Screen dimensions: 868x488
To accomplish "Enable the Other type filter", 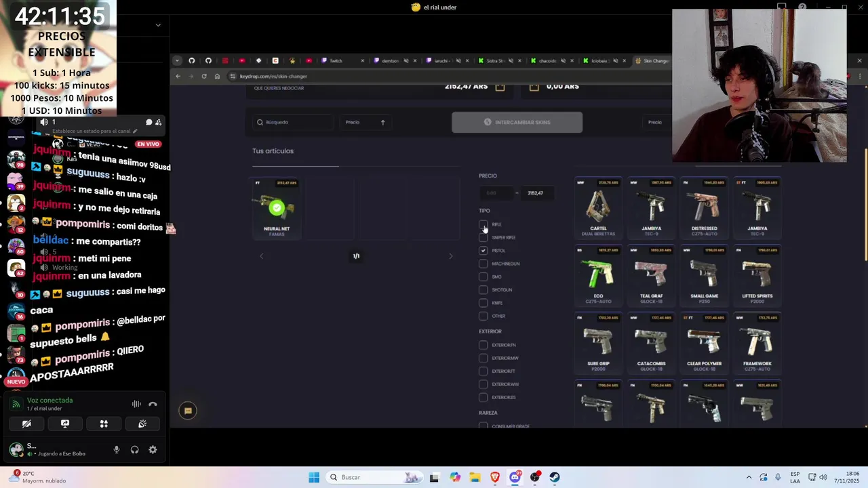I will [x=483, y=316].
